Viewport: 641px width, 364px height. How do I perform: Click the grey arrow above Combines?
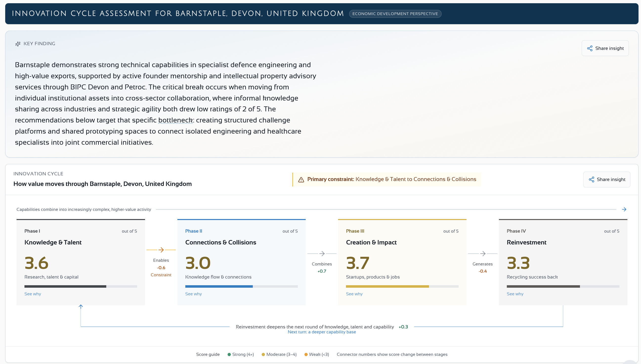(322, 254)
